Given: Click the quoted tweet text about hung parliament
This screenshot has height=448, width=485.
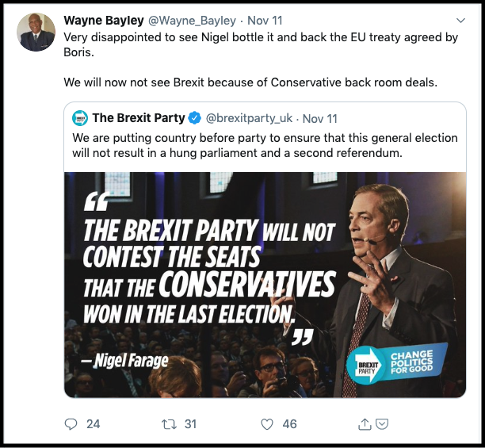Looking at the screenshot, I should click(265, 144).
